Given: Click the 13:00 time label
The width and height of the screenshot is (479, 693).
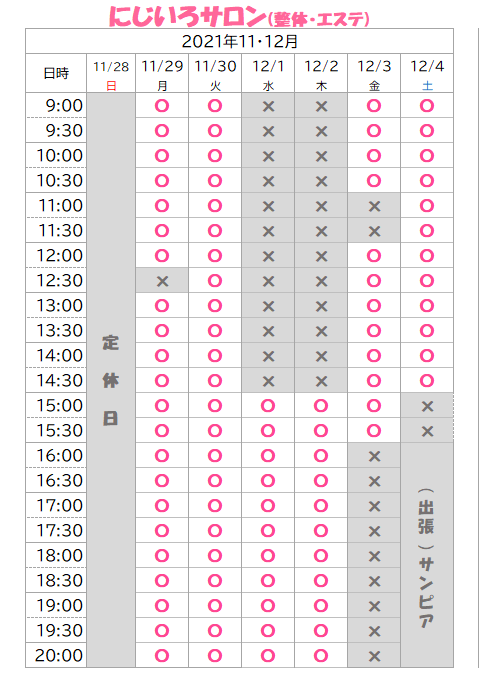Looking at the screenshot, I should 59,305.
